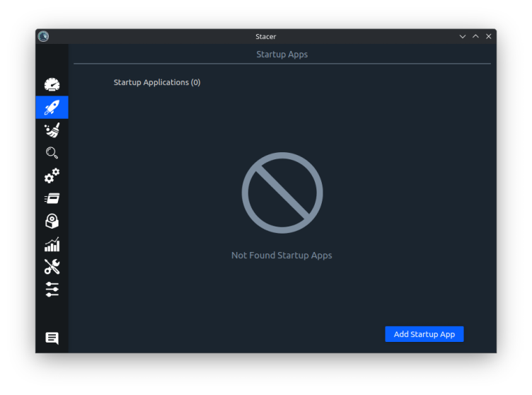Click the Startup Applications (0) label
This screenshot has width=532, height=395.
(x=157, y=82)
